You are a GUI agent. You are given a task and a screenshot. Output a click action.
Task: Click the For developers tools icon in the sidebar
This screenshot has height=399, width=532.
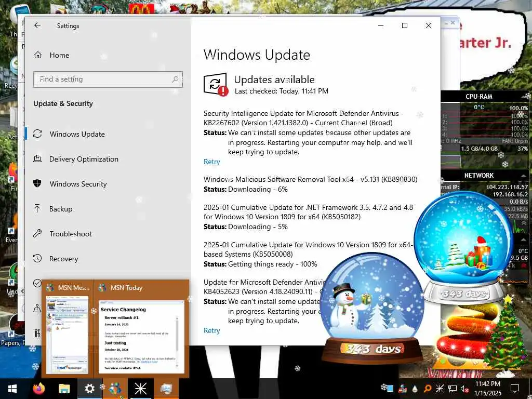click(37, 333)
